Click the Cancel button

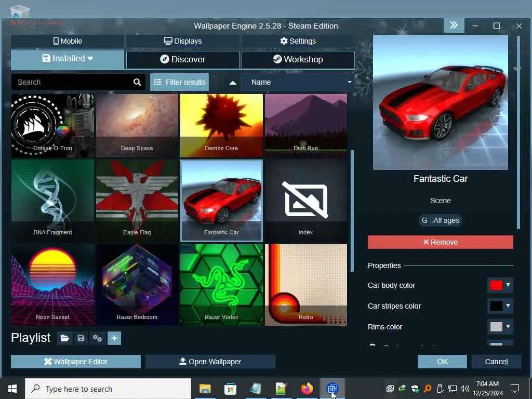[496, 362]
